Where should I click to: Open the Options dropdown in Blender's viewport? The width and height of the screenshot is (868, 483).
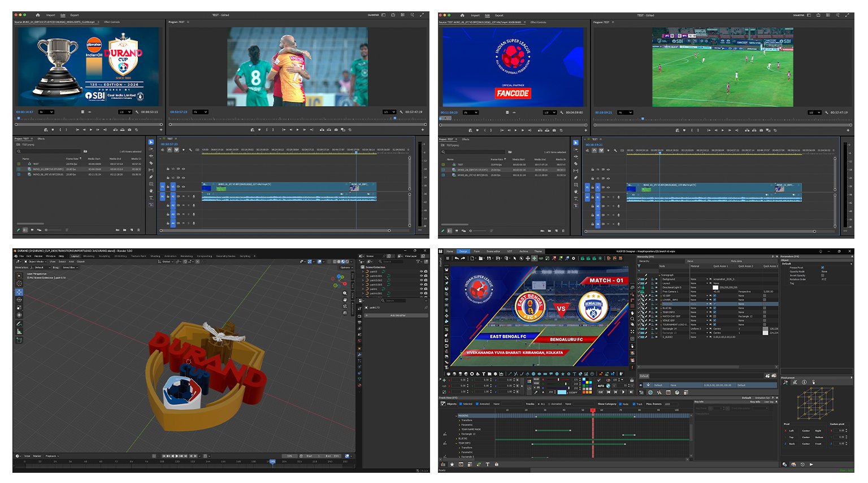click(x=346, y=268)
